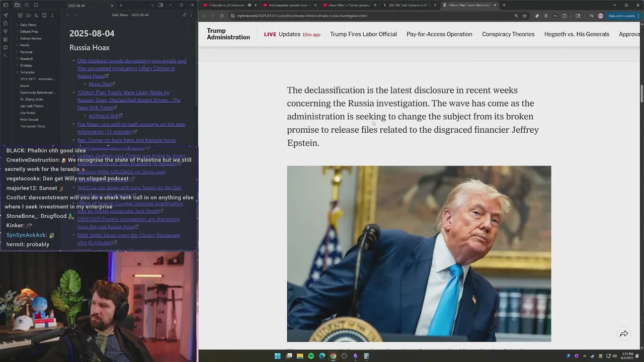Open 'Pay-for-Access Operation' section link
644x362 pixels.
point(439,34)
